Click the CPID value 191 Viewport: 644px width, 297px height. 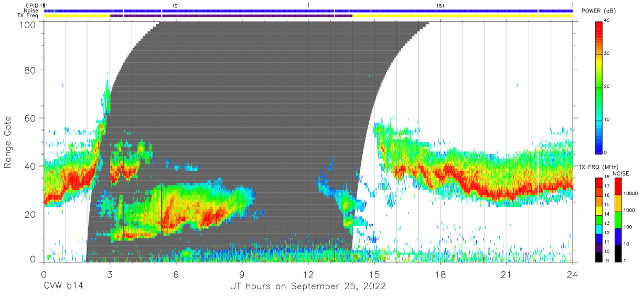176,5
